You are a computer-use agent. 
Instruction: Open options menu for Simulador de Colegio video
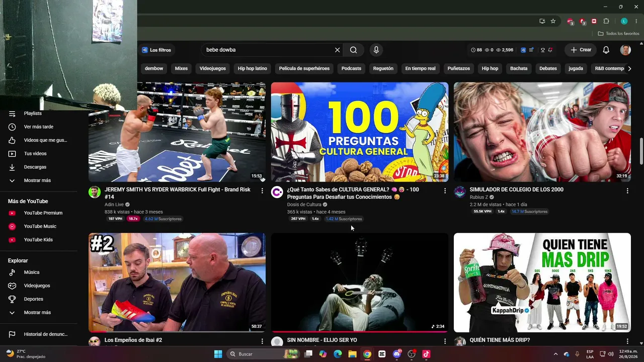(627, 191)
